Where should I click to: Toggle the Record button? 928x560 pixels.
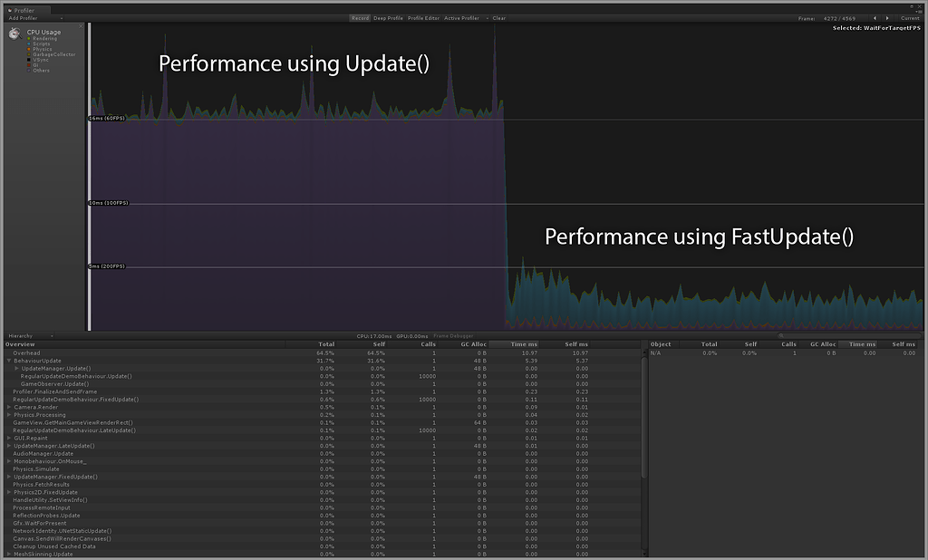point(360,18)
